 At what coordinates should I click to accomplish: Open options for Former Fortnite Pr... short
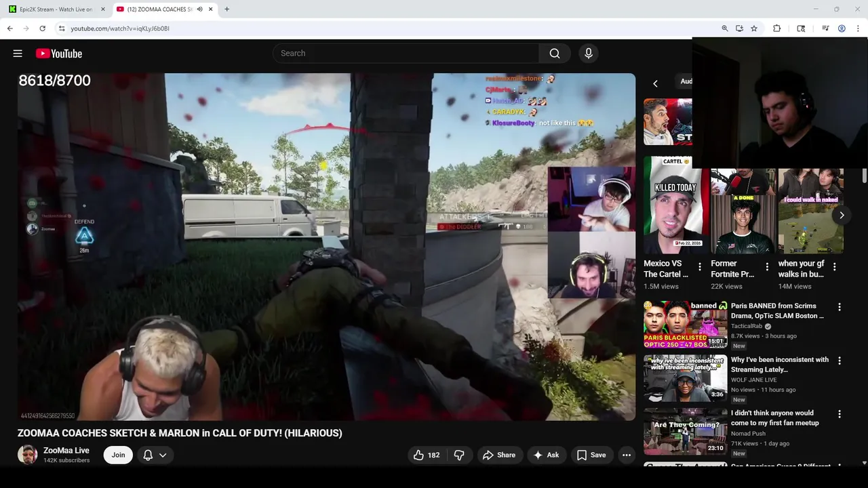(x=767, y=267)
